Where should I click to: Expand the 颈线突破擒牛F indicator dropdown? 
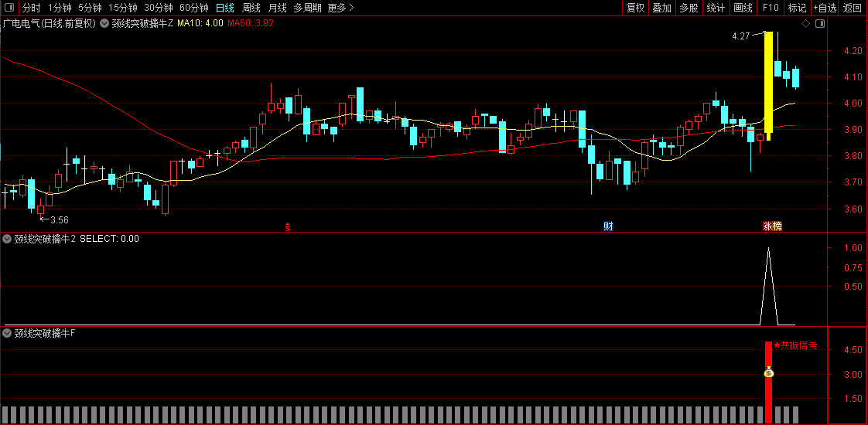[x=7, y=333]
